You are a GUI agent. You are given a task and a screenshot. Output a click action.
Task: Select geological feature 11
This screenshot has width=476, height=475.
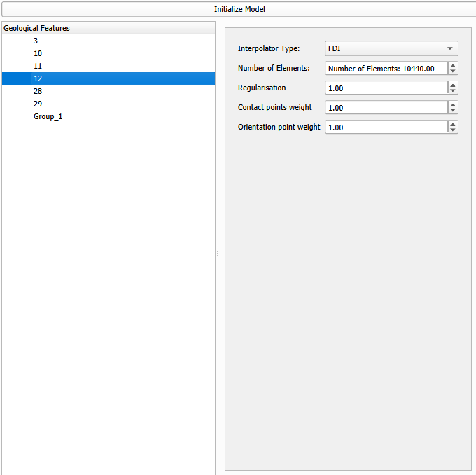click(108, 66)
